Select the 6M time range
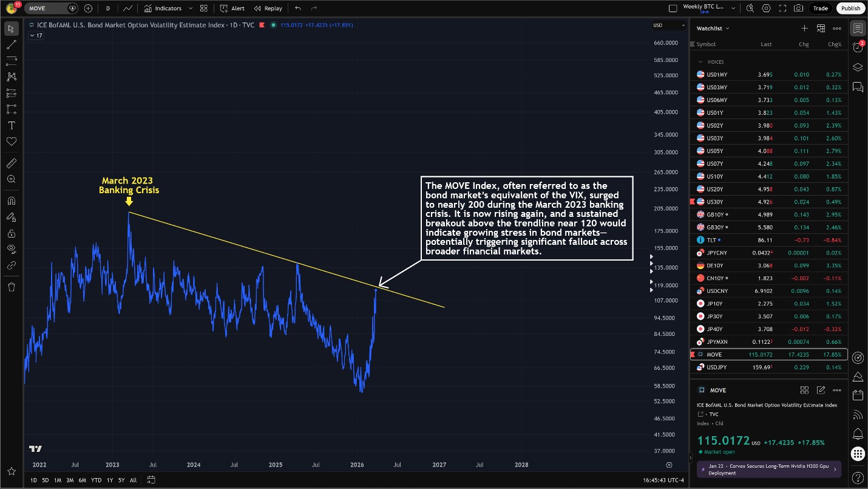The height and width of the screenshot is (489, 868). pyautogui.click(x=82, y=480)
